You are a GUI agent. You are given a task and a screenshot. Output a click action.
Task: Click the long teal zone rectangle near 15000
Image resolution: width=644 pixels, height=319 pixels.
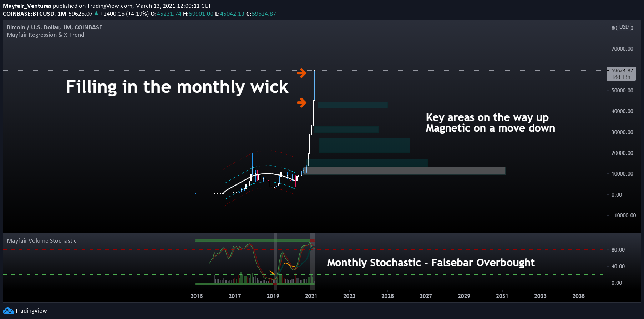(368, 163)
